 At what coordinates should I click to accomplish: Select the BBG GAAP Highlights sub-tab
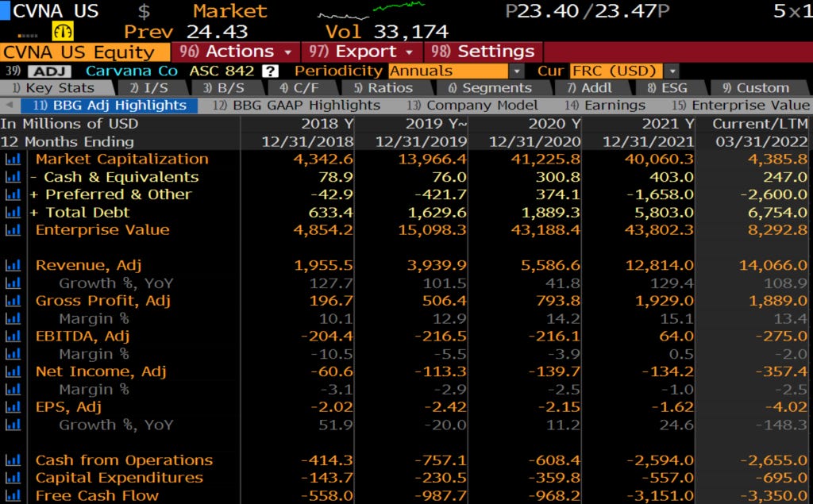[297, 106]
